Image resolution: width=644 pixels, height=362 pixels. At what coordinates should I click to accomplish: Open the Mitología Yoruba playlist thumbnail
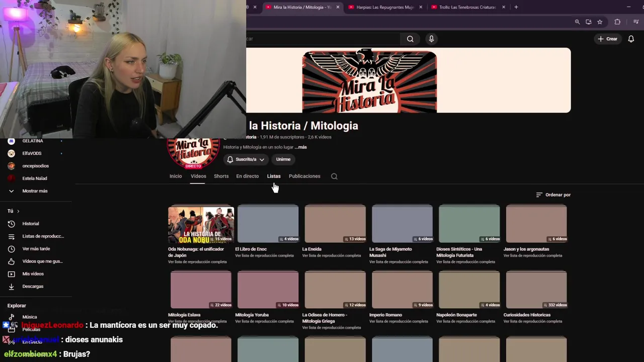(x=268, y=290)
